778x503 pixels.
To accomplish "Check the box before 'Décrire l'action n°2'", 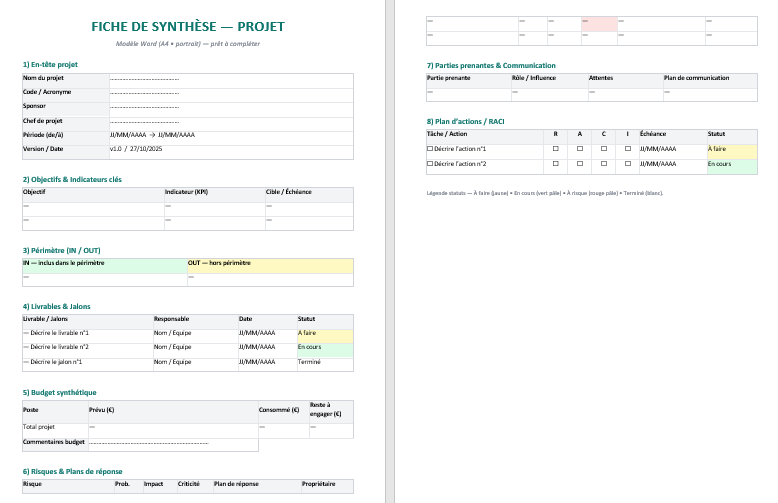I will [430, 164].
